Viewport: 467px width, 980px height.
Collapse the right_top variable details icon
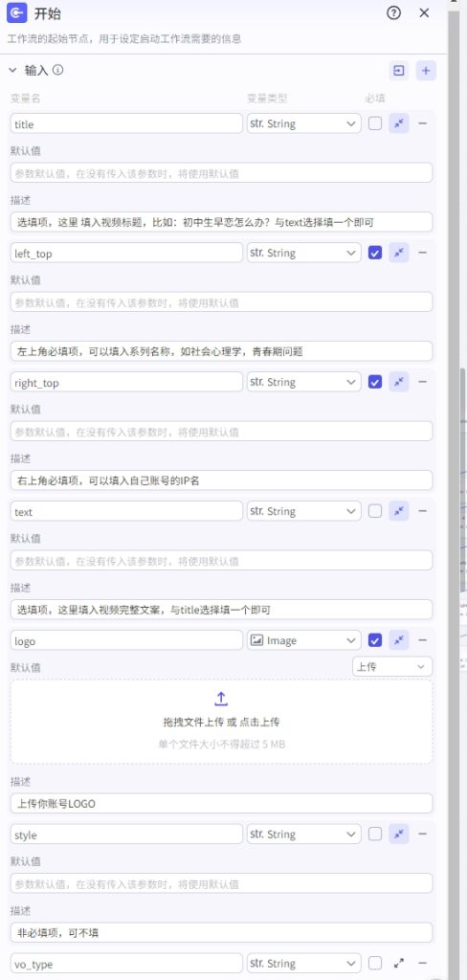[x=399, y=382]
